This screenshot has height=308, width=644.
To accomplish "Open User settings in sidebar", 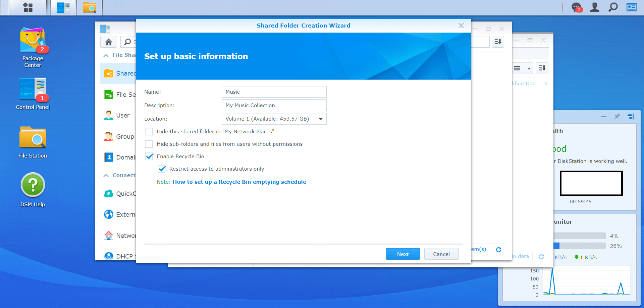I will tap(118, 116).
